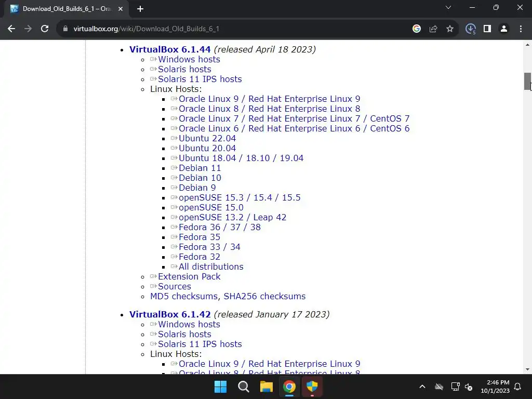Download the Fedora 35 package
This screenshot has width=532, height=399.
199,237
